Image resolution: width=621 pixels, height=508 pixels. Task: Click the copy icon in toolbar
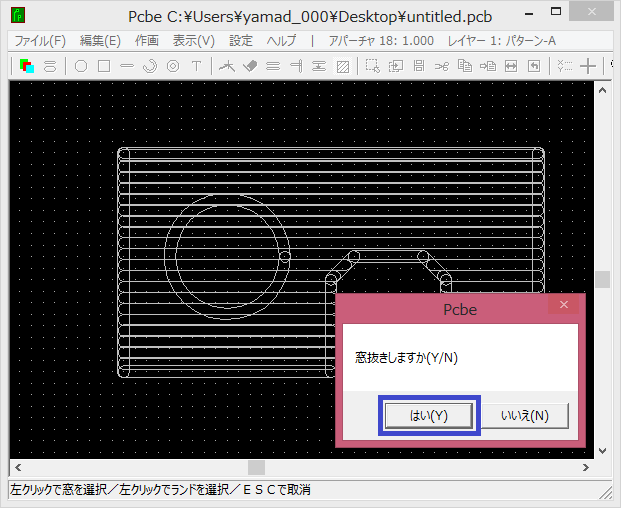(x=464, y=66)
